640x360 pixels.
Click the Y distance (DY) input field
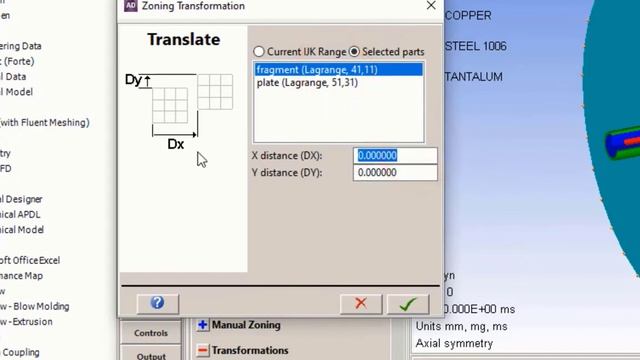(x=395, y=173)
